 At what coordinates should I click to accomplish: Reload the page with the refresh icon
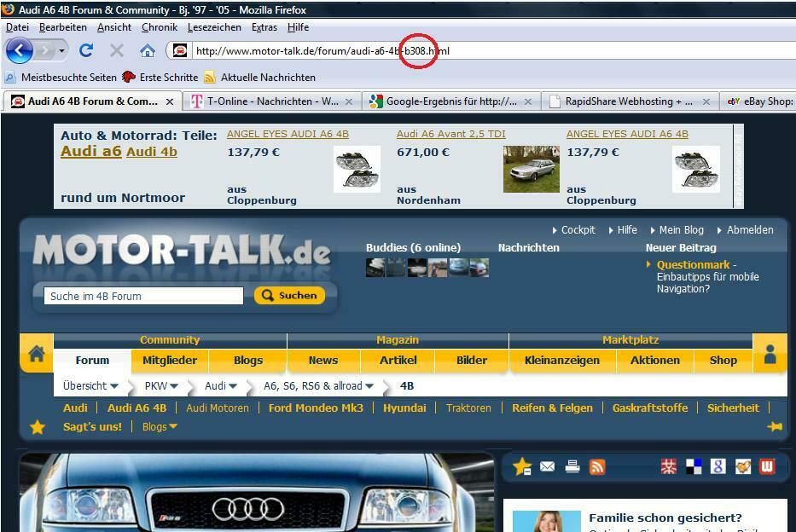(x=86, y=50)
